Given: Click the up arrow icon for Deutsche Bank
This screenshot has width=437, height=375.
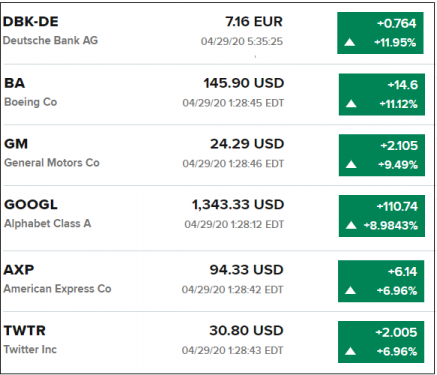Looking at the screenshot, I should (349, 42).
